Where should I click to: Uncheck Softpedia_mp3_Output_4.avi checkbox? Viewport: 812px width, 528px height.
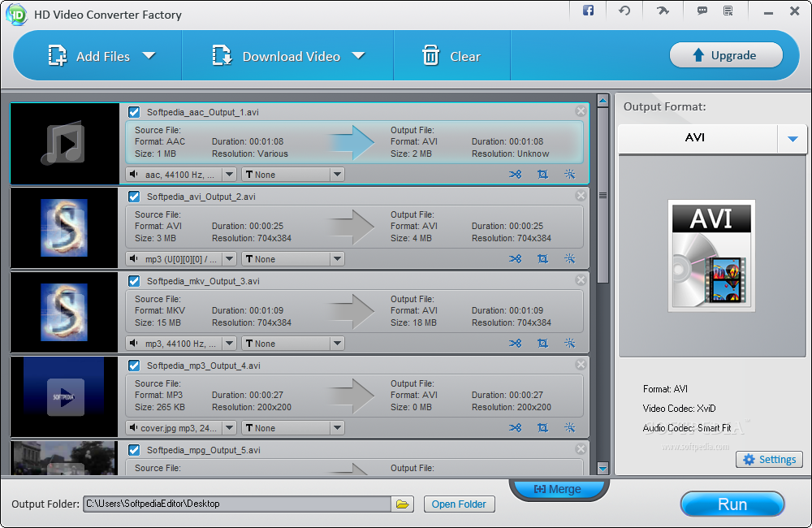pos(134,366)
